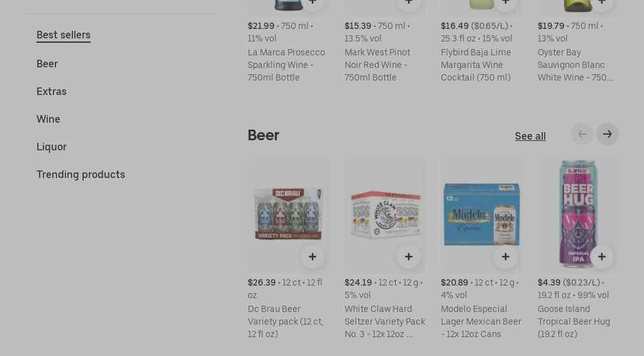Open Trending products category
644x356 pixels.
80,175
